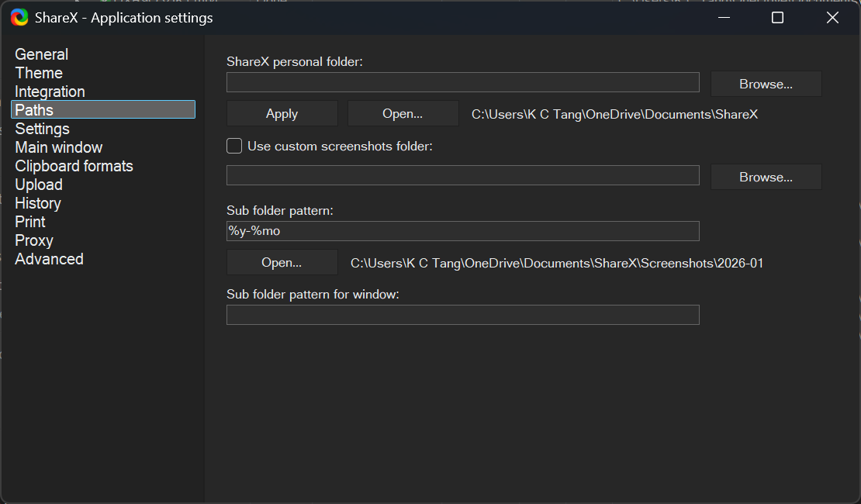Screen dimensions: 861x504
Task: Open the Print settings page
Action: [30, 222]
